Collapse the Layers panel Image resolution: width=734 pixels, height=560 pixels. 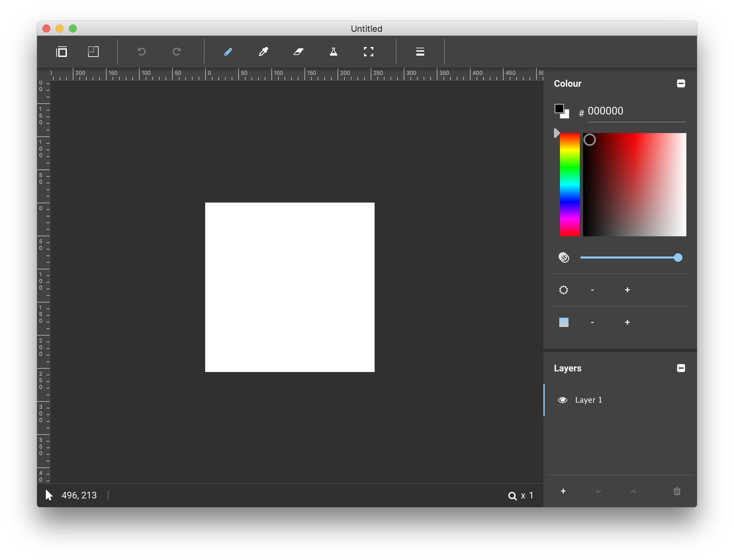681,368
